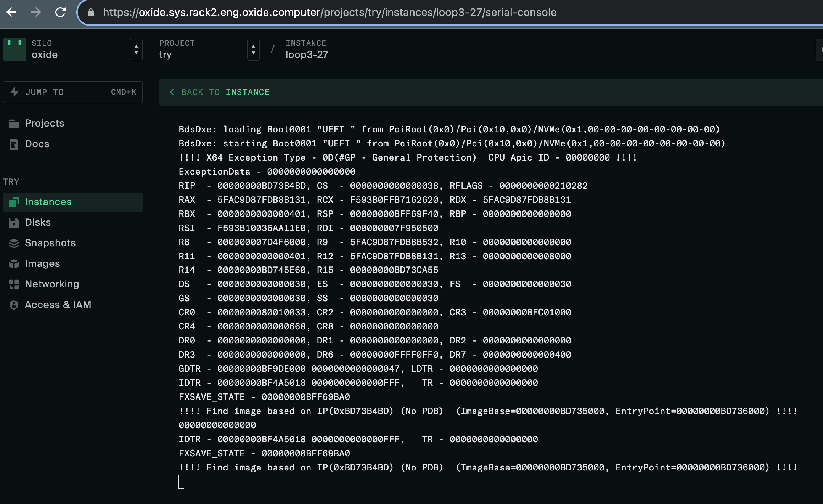Open Disks using its sidebar icon

pyautogui.click(x=14, y=222)
